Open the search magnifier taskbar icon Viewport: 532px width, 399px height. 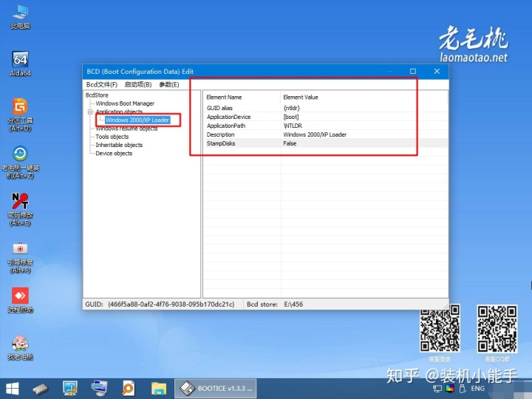tap(129, 389)
